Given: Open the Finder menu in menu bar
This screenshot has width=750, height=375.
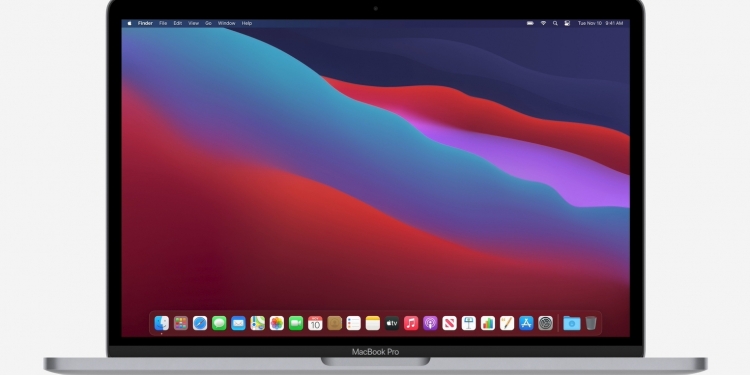Looking at the screenshot, I should (145, 23).
